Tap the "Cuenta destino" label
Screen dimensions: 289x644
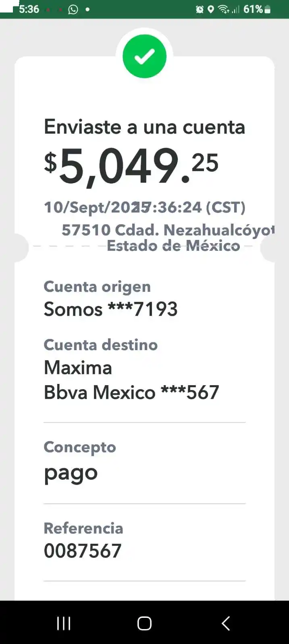point(100,345)
